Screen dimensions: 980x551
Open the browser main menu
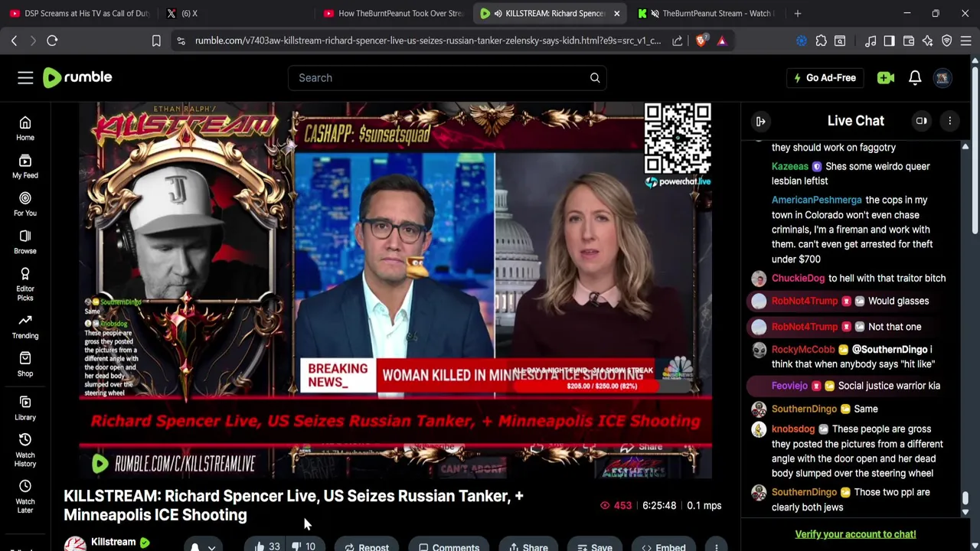pyautogui.click(x=965, y=41)
